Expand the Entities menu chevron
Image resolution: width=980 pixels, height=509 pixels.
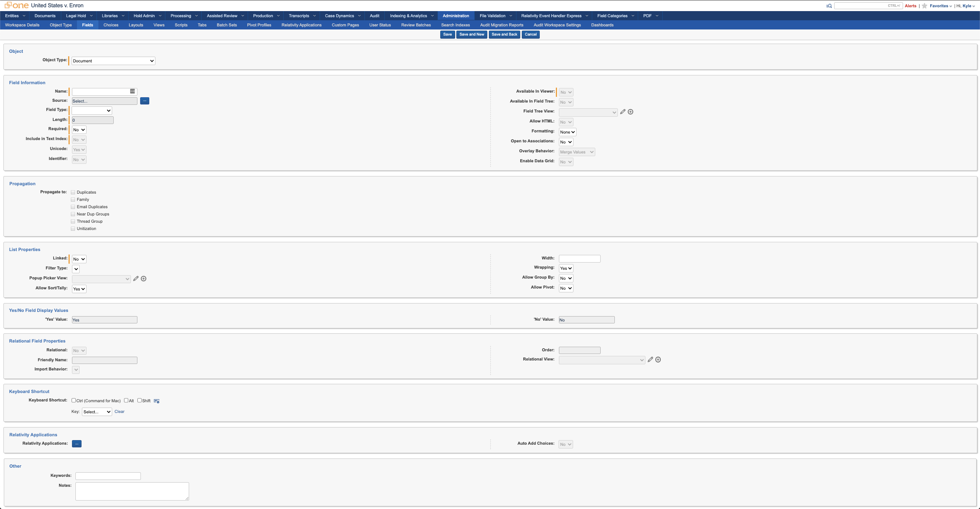(24, 16)
